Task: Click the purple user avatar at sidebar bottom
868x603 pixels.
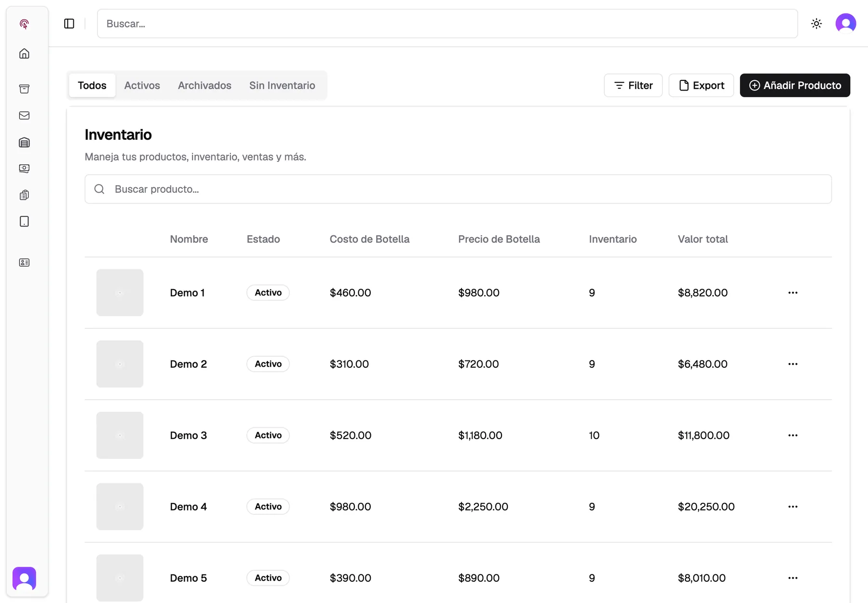Action: (24, 578)
